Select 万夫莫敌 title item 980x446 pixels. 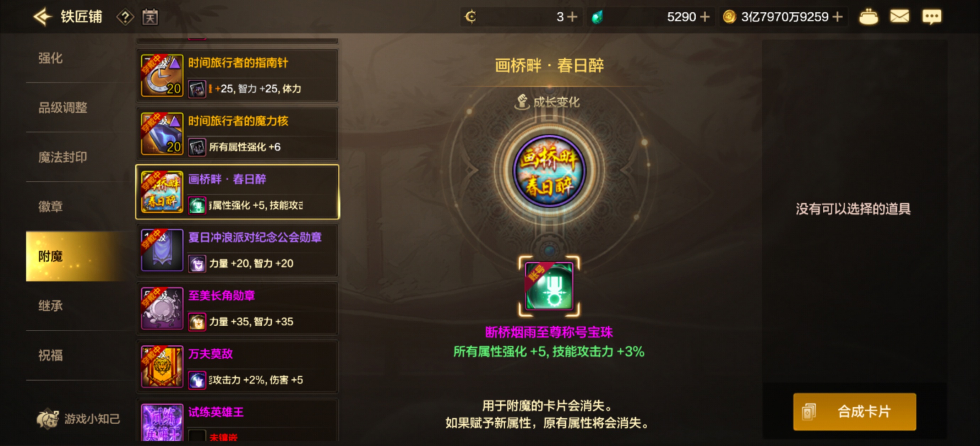click(x=238, y=366)
